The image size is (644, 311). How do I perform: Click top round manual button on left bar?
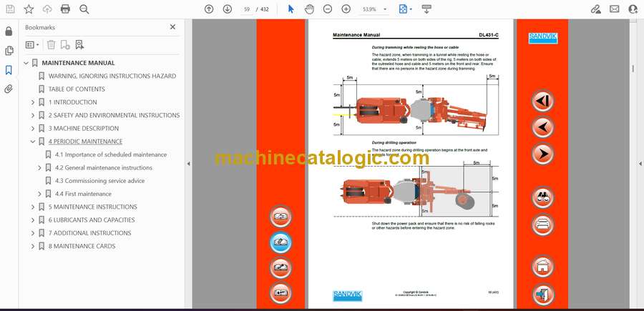click(281, 216)
